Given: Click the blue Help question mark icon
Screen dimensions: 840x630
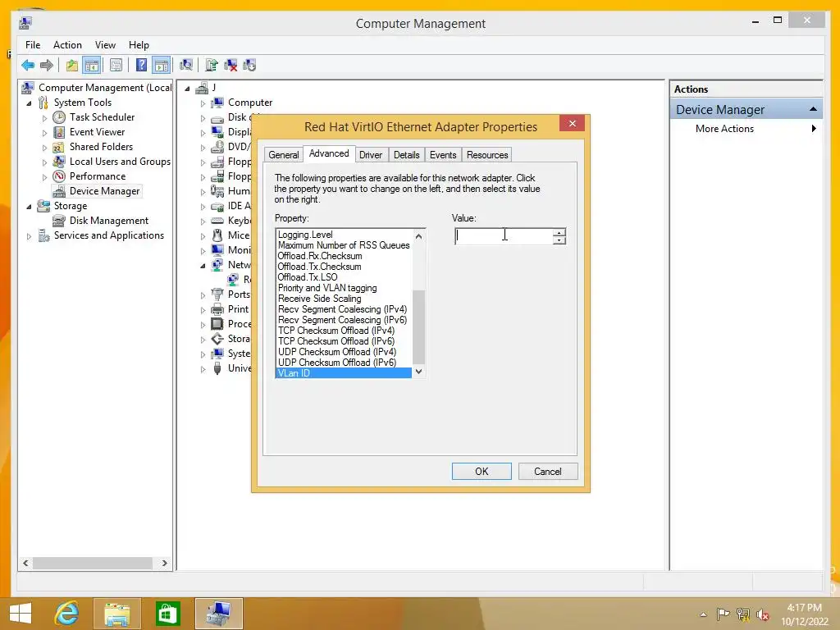Looking at the screenshot, I should point(141,66).
